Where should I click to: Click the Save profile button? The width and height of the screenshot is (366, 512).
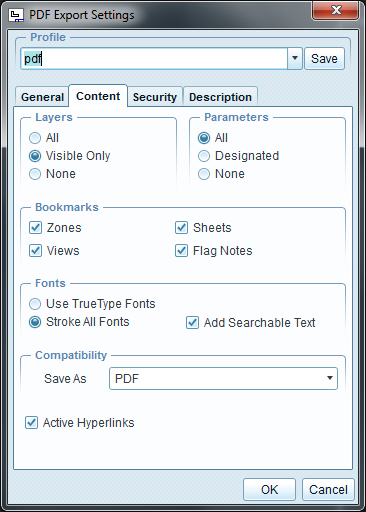[324, 59]
